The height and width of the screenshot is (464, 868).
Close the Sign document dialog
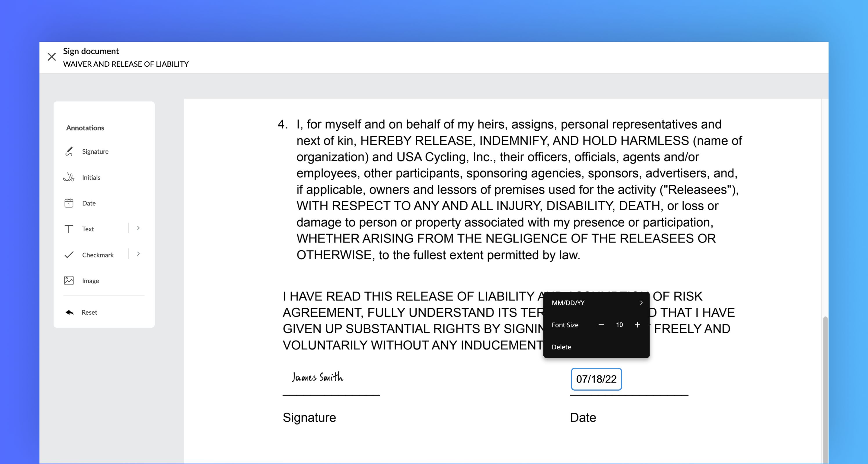tap(52, 57)
